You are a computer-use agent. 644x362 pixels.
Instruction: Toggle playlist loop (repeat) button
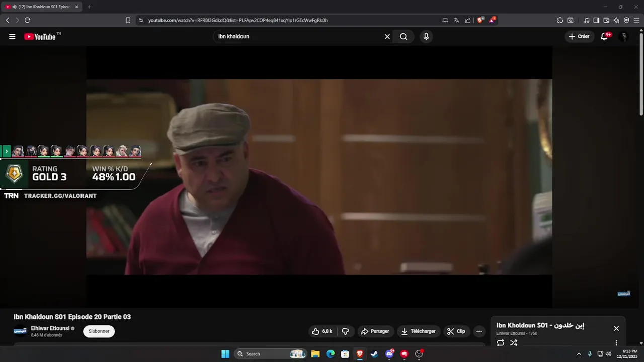[501, 343]
